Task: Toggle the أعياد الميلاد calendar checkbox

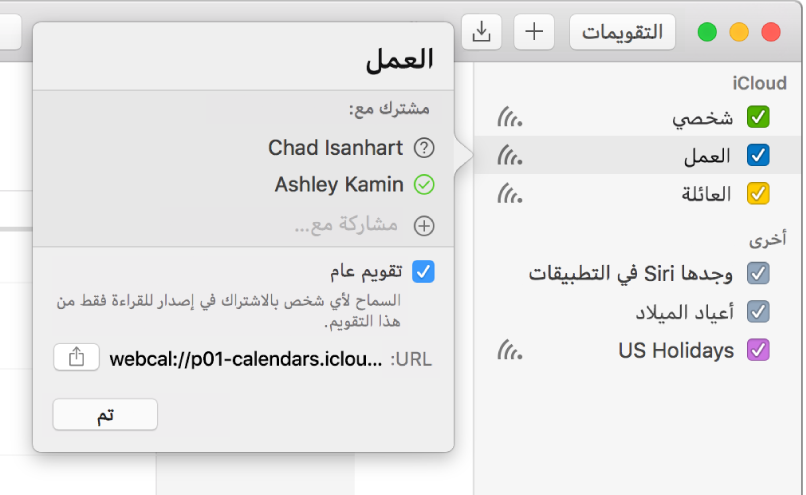Action: click(758, 311)
